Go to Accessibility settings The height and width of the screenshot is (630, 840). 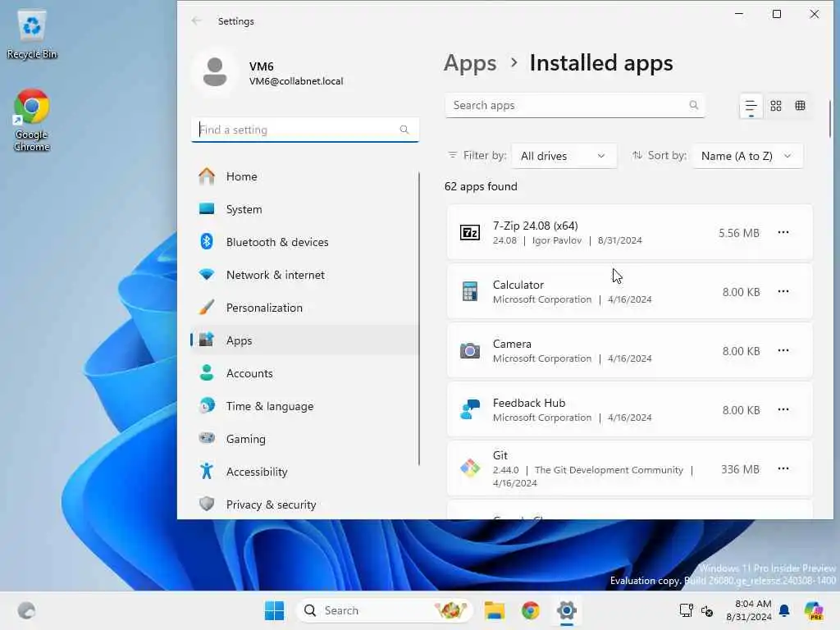tap(304, 471)
